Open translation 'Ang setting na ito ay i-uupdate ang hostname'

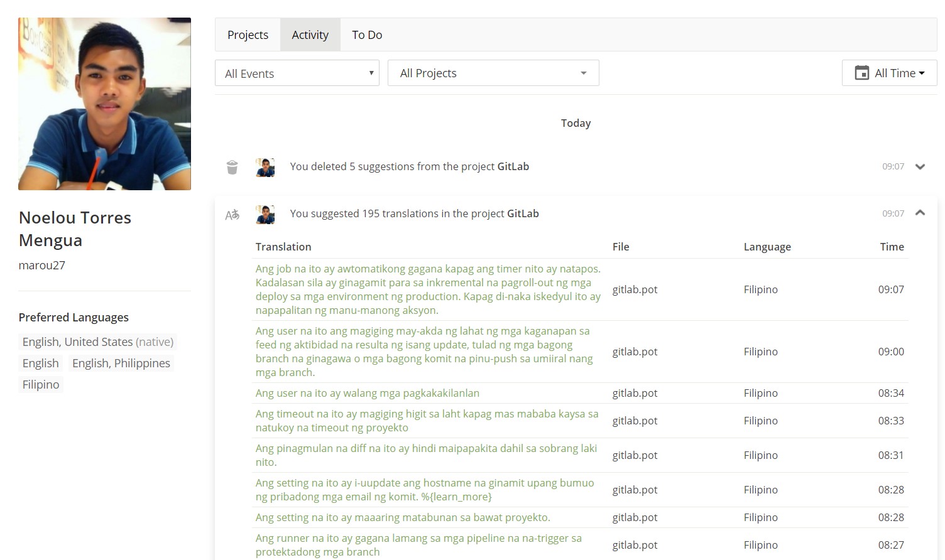[425, 490]
